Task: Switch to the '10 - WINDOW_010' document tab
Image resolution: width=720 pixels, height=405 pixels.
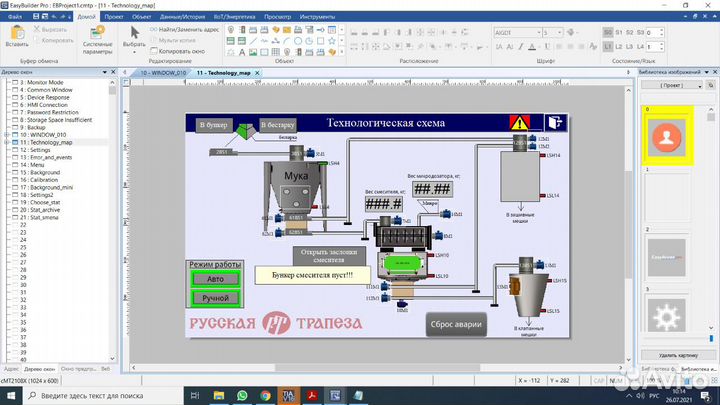Action: [163, 73]
